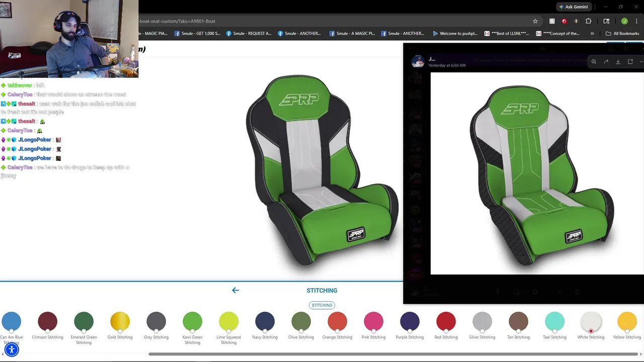Select the Gray Stitching radio button
Viewport: 644px width, 362px height.
point(156,331)
